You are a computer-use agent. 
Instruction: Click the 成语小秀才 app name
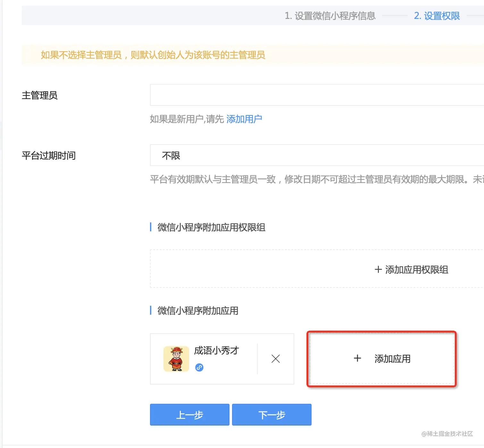(x=216, y=350)
